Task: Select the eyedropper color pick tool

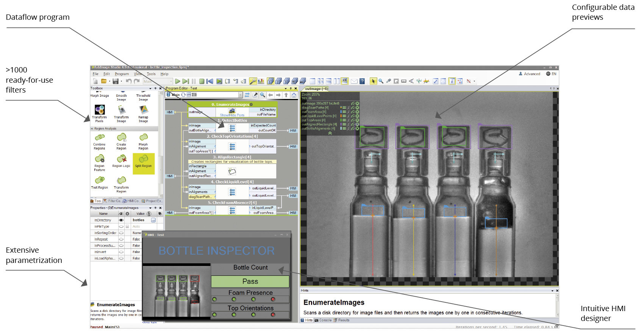Action: [x=388, y=81]
